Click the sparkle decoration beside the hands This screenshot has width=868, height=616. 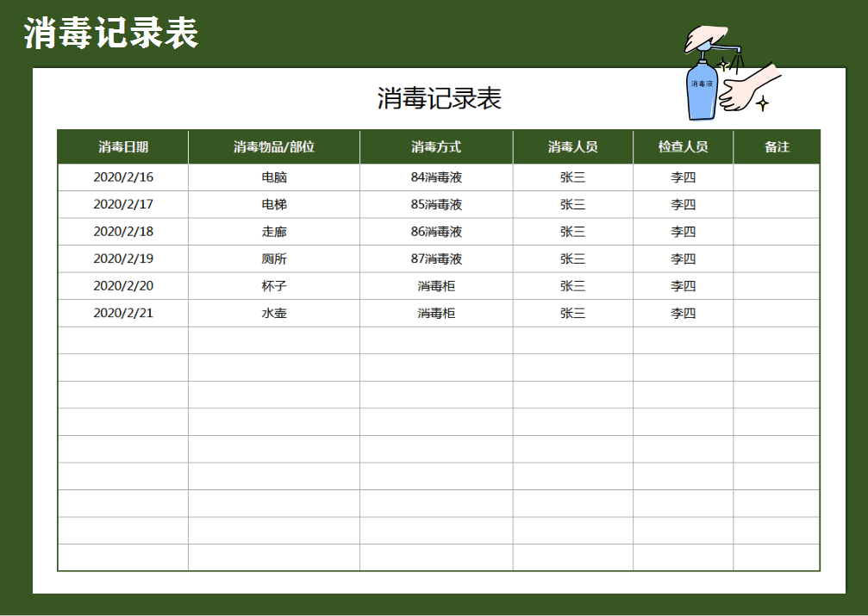point(763,101)
